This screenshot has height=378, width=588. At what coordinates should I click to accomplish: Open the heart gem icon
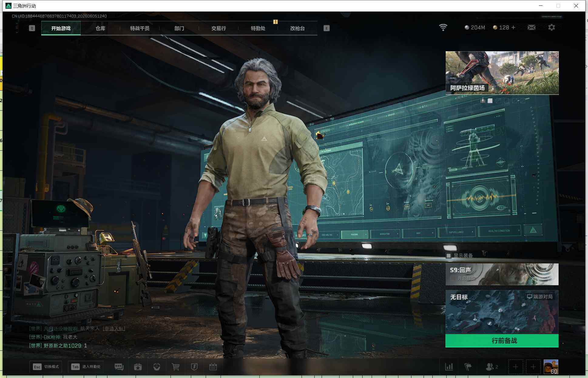157,367
